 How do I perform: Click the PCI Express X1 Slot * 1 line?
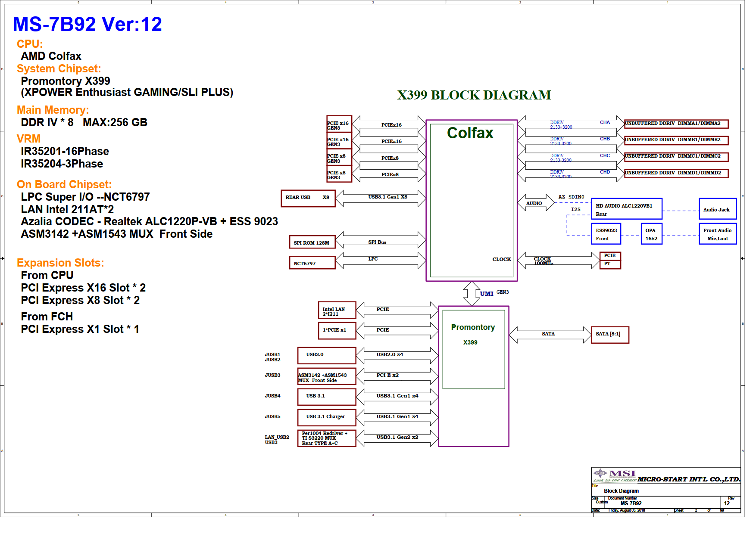coord(80,329)
